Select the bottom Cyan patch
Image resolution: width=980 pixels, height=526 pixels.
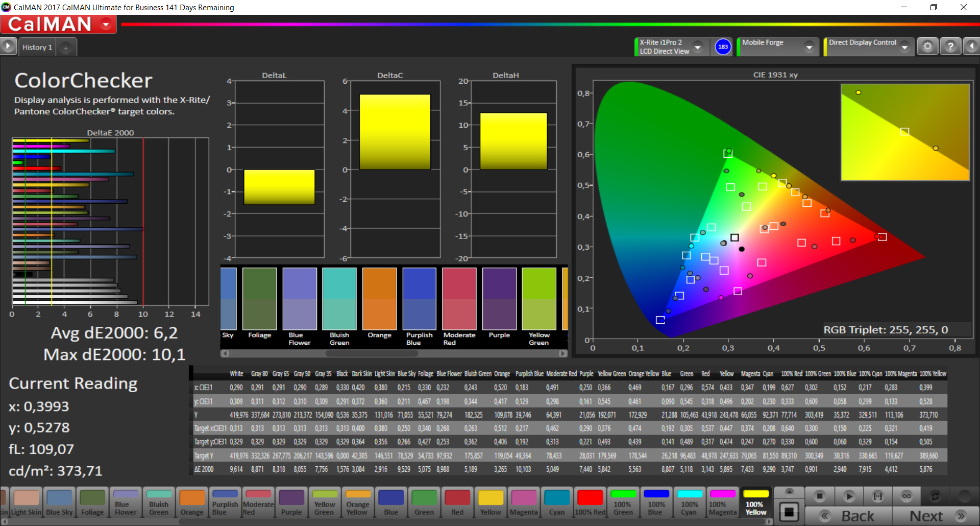[557, 503]
